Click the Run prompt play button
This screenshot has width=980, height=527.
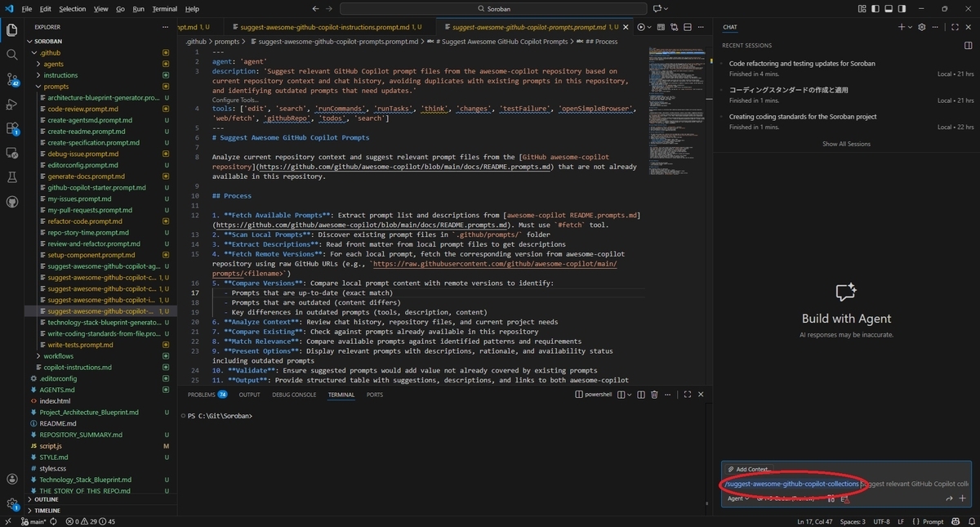pos(641,27)
